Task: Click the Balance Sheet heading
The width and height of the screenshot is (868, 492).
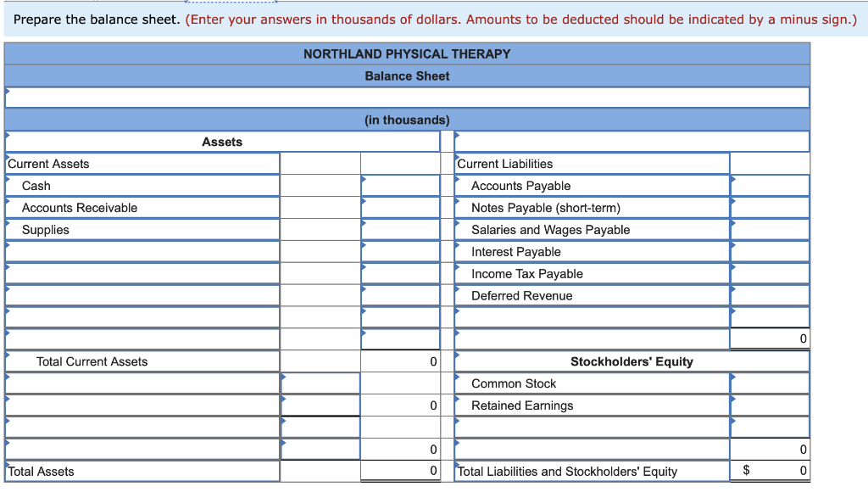Action: (x=407, y=75)
